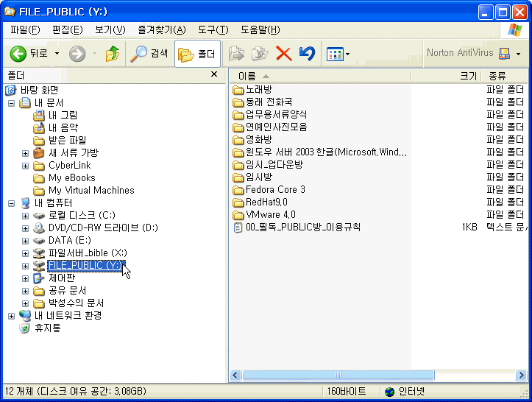Viewport: 532px width, 402px height.
Task: Open the 즐겨찾기(A) menu
Action: (162, 30)
